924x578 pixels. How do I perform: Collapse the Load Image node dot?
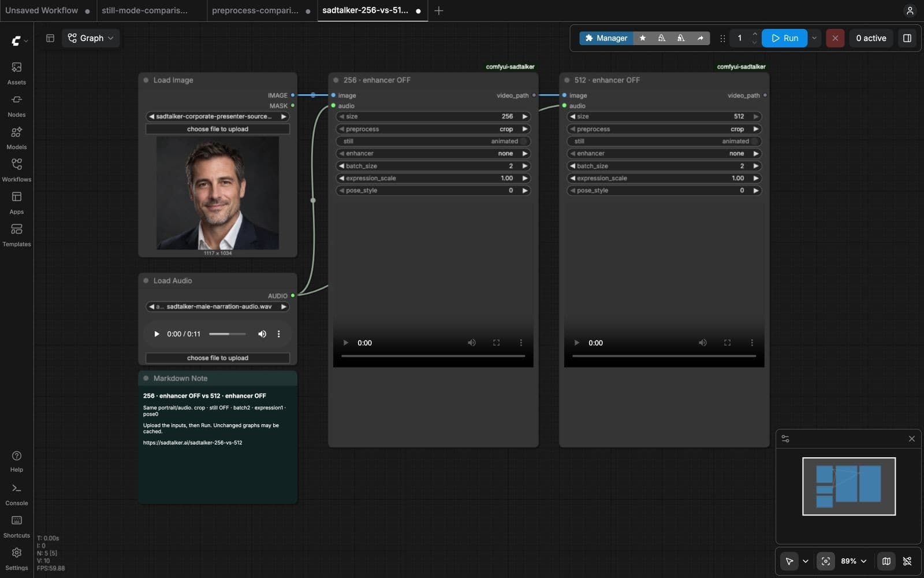point(146,80)
